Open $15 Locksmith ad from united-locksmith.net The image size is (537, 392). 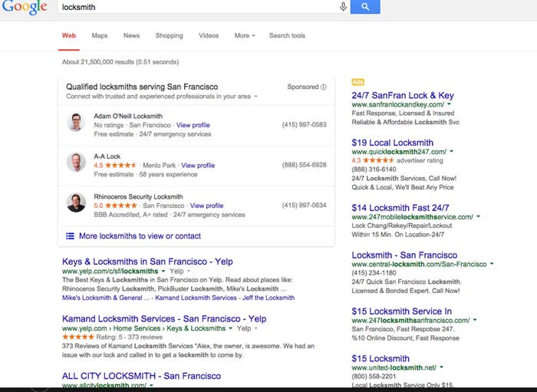pos(381,358)
